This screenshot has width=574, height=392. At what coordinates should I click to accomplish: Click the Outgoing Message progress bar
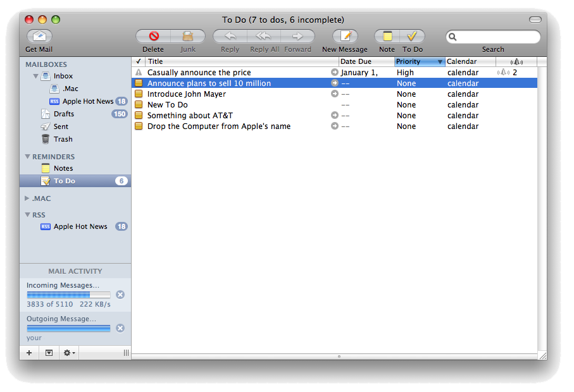[x=68, y=328]
